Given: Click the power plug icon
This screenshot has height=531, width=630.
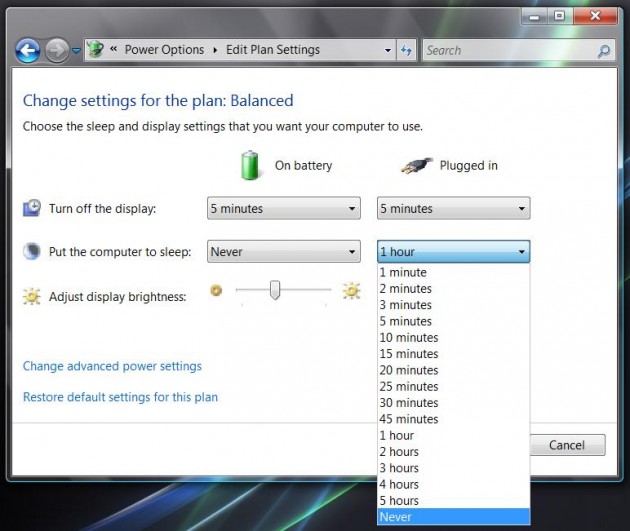Looking at the screenshot, I should coord(417,165).
